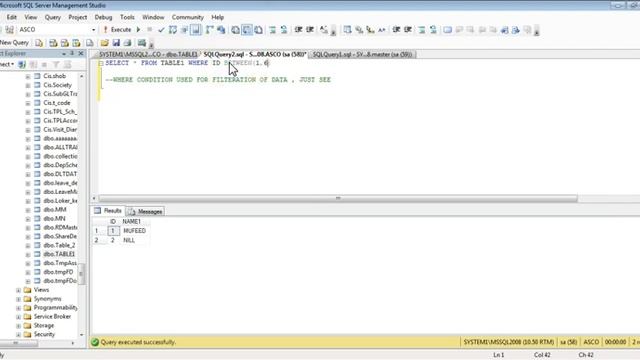Click the Execute query button
Viewport: 640px width, 360px height.
tap(117, 29)
